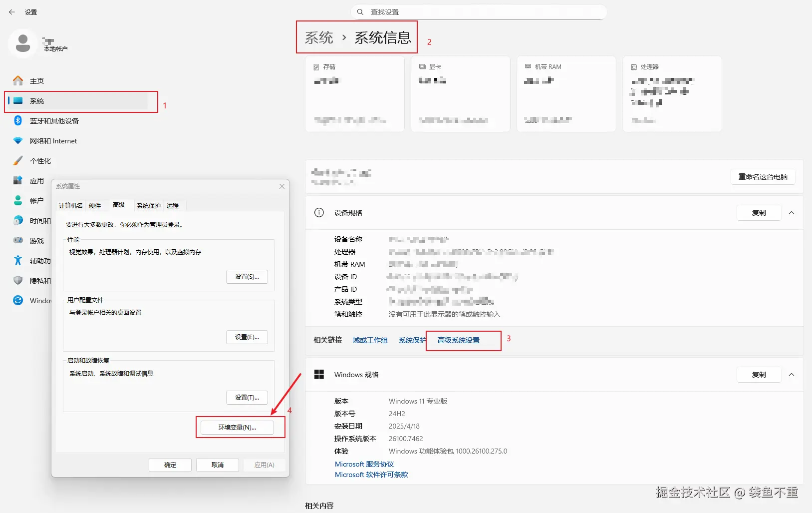Click the 网络和 Internet wifi icon
The width and height of the screenshot is (812, 513).
(18, 140)
